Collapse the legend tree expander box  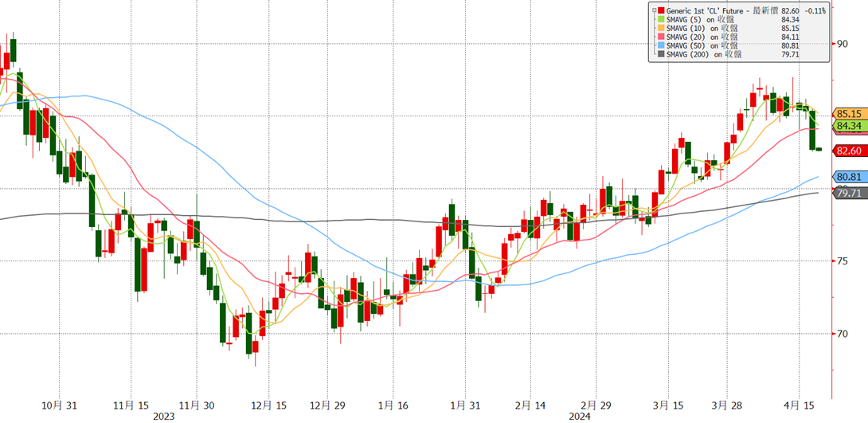click(655, 10)
